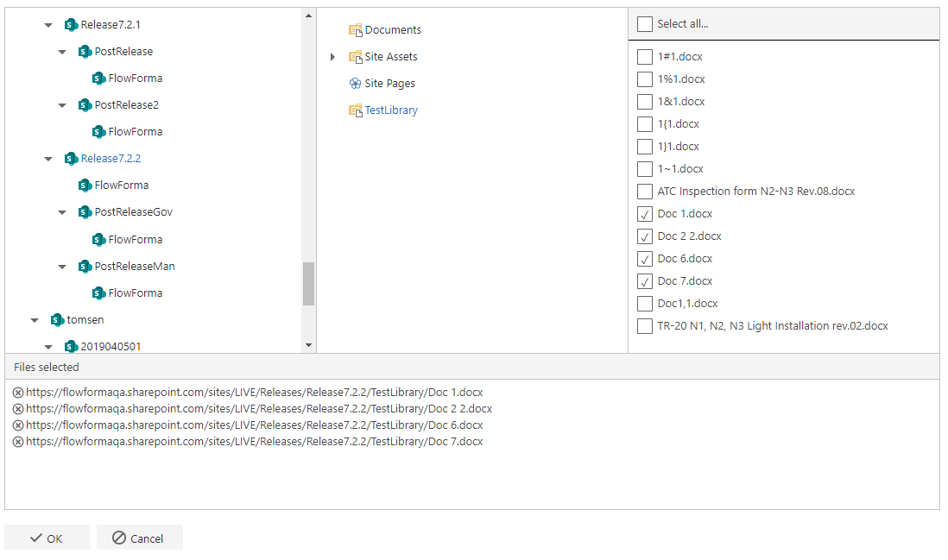Select the Release7.2.1 site
This screenshot has width=948, height=560.
(x=111, y=25)
